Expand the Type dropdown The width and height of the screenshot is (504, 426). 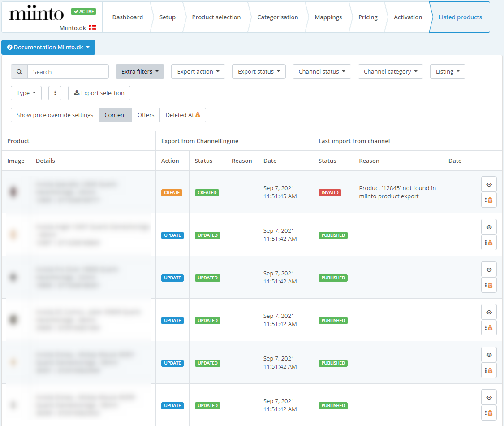click(26, 93)
